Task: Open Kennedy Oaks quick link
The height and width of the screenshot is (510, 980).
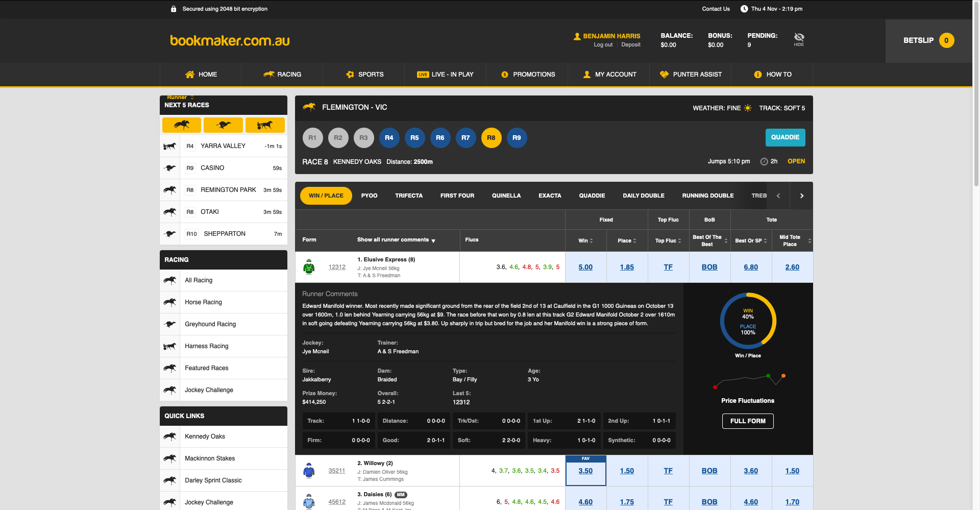Action: [224, 436]
